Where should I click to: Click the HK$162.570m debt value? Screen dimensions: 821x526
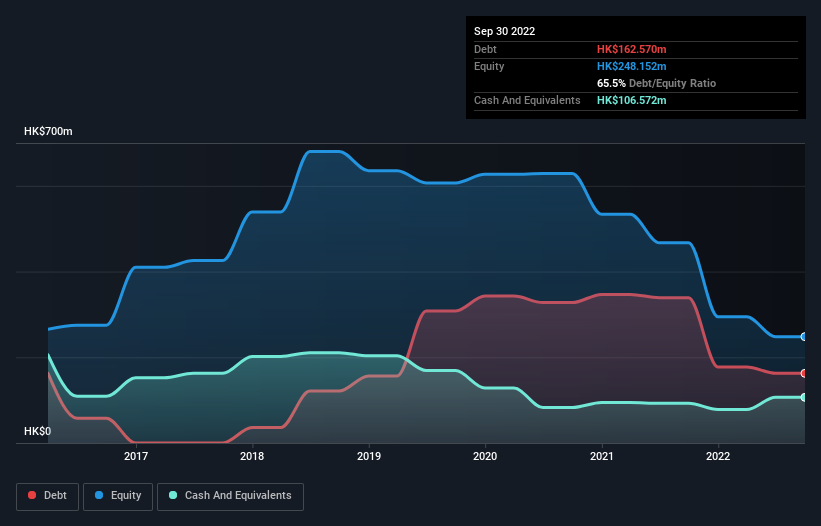[631, 49]
